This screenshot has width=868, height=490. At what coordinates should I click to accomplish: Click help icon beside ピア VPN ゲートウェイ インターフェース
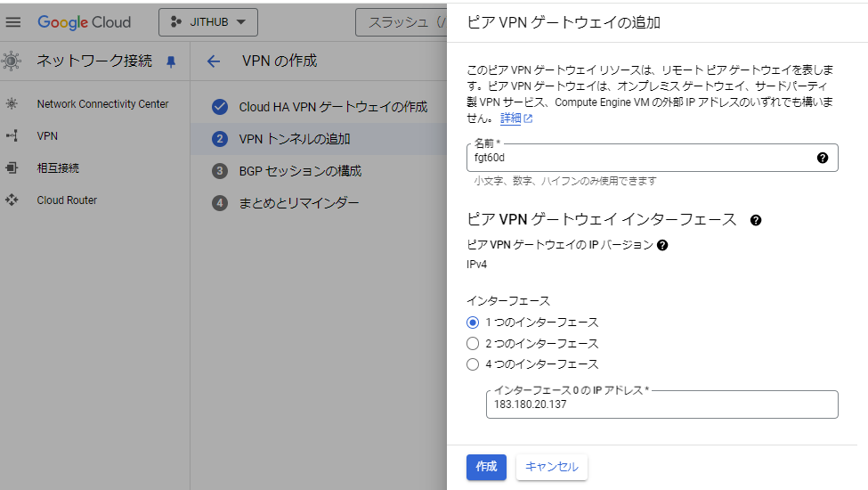[x=756, y=220]
